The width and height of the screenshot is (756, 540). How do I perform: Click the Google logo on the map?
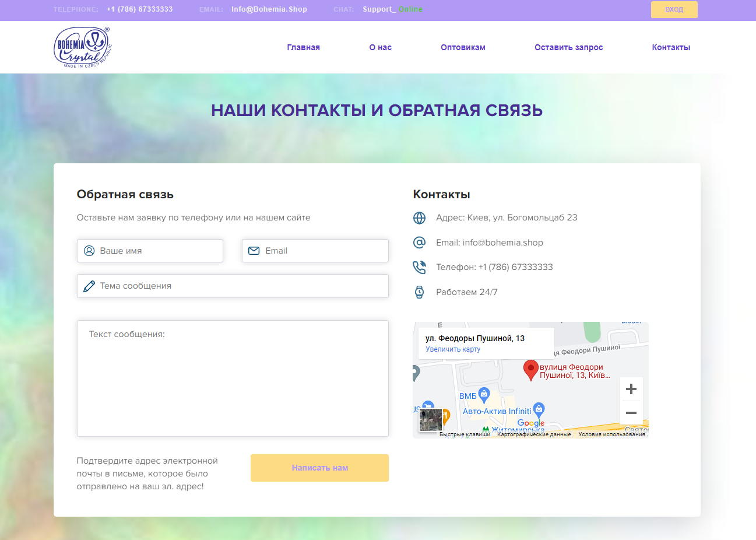point(531,423)
